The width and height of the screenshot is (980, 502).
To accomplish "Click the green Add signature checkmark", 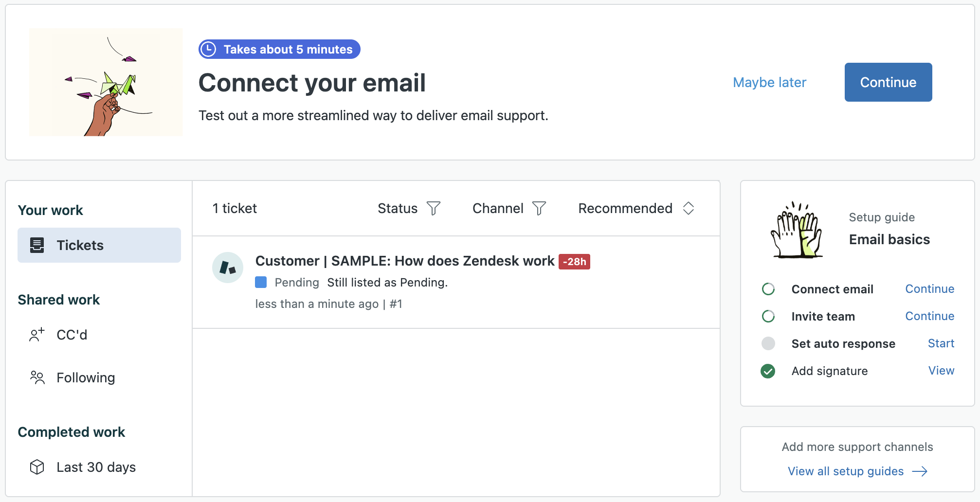I will pyautogui.click(x=768, y=371).
